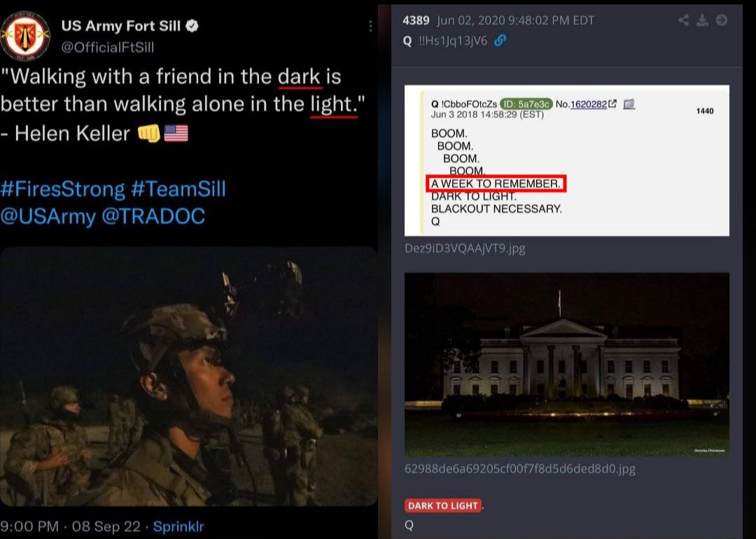This screenshot has width=756, height=539.
Task: Click the arrow icon beside the download icon
Action: coord(722,20)
